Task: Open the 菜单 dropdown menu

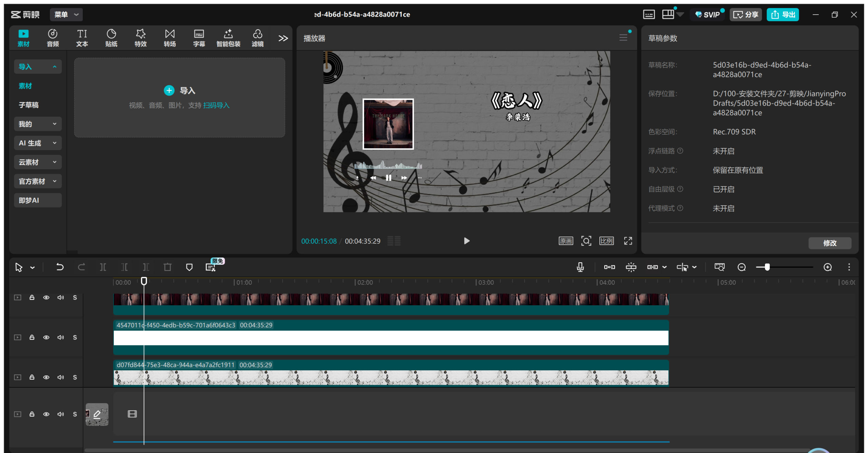Action: [x=66, y=15]
